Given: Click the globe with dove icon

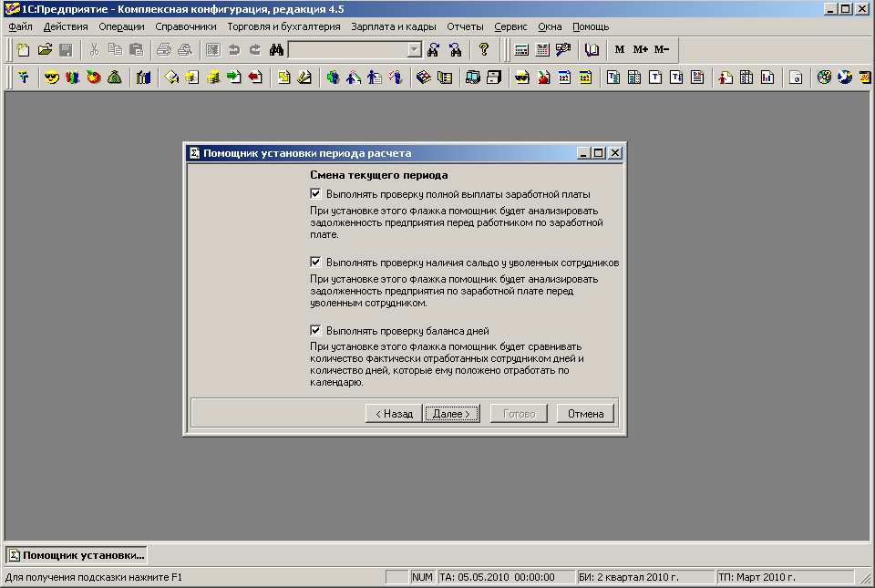Looking at the screenshot, I should tap(845, 77).
